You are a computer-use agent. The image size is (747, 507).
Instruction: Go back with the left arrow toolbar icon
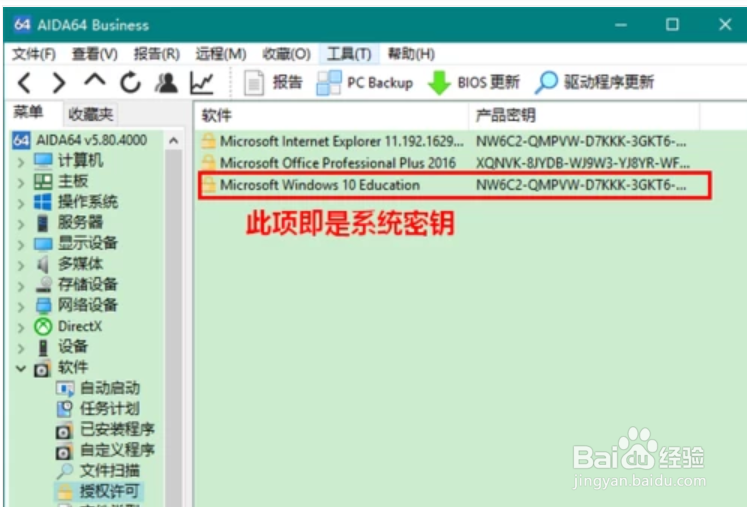[25, 83]
